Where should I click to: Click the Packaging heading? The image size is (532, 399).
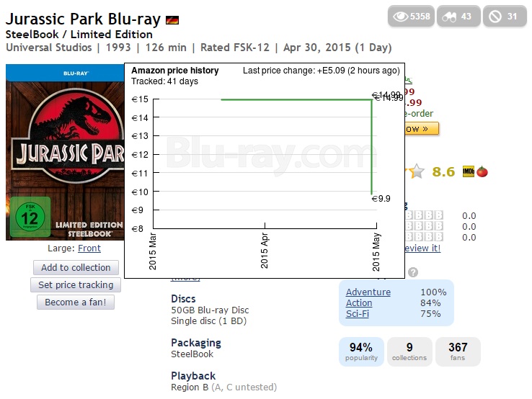click(196, 343)
